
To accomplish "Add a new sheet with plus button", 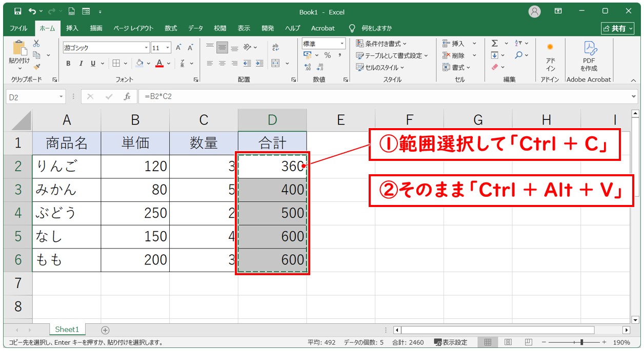I will [105, 330].
